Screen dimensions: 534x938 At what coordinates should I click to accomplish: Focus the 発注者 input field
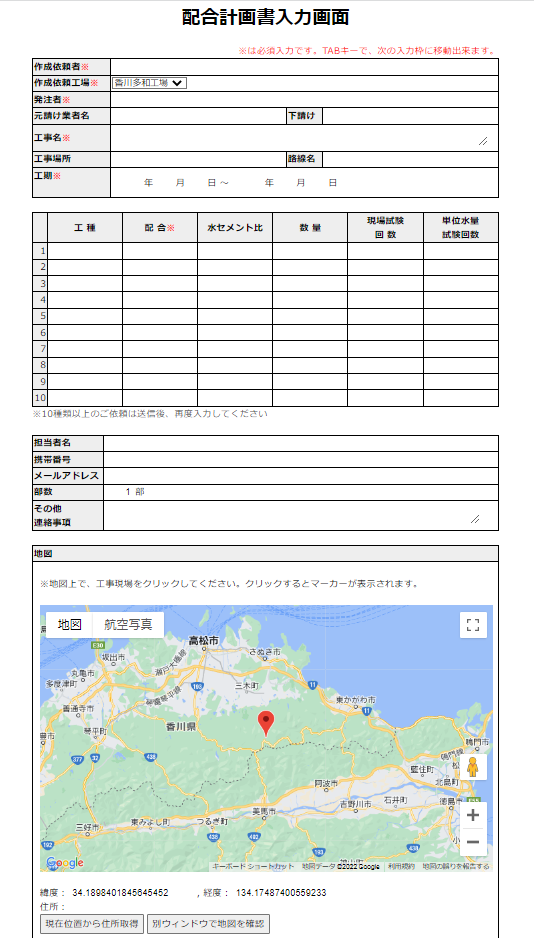(x=304, y=99)
